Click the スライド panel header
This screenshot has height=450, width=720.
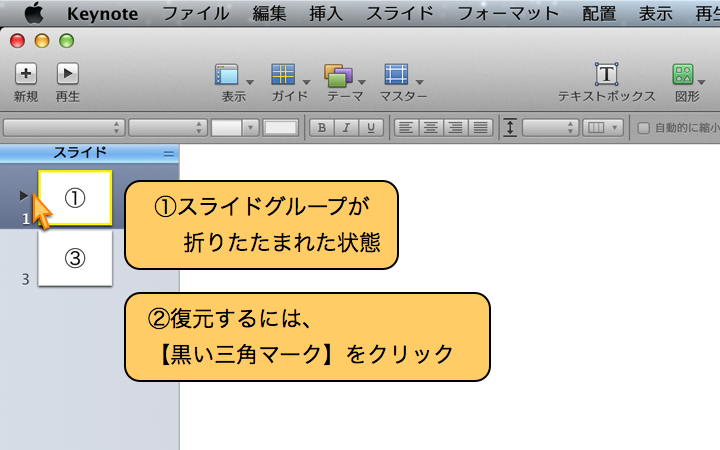coord(89,153)
